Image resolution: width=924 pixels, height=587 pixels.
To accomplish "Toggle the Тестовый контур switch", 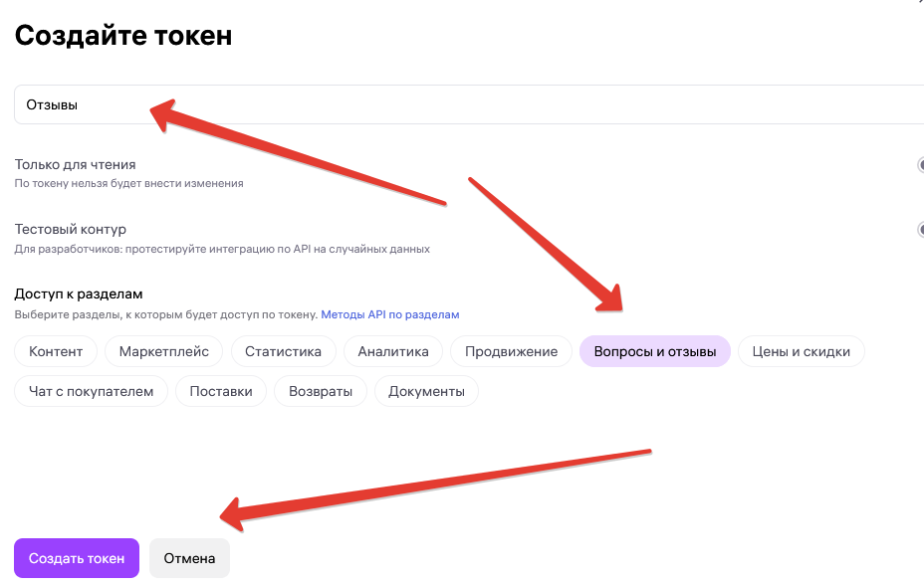I will (920, 229).
